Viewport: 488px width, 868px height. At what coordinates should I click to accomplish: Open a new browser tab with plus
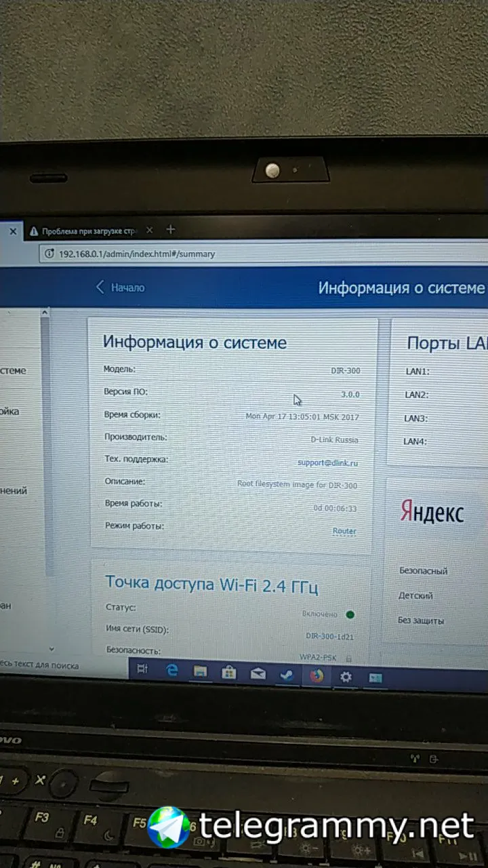pyautogui.click(x=171, y=229)
